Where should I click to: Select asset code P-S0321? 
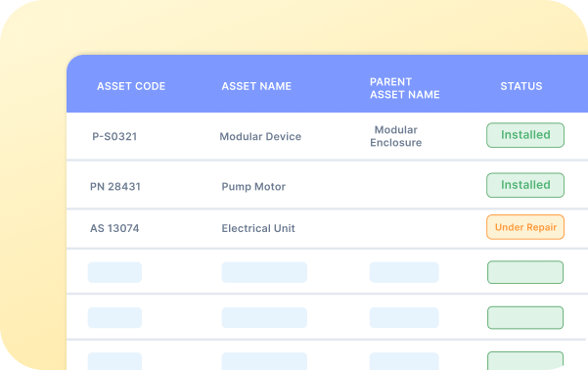click(x=114, y=136)
